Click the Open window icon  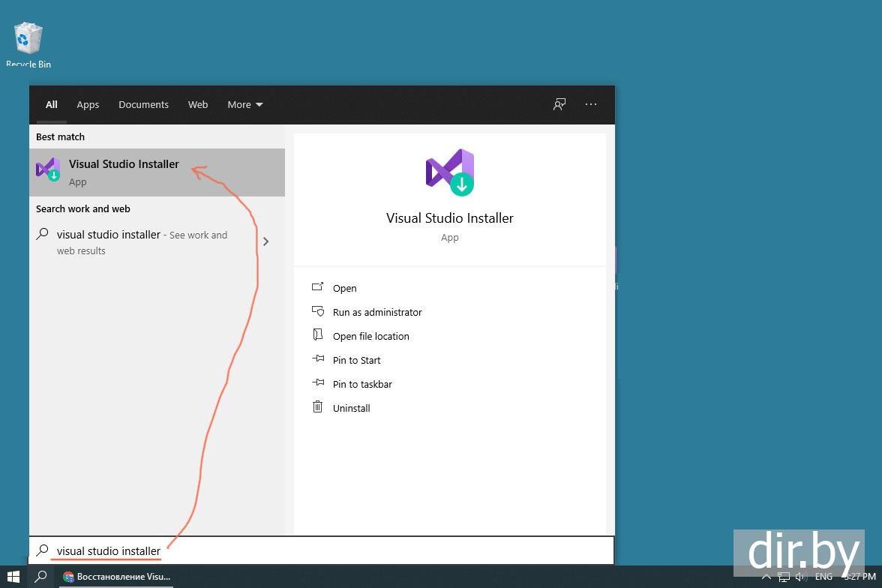[318, 287]
